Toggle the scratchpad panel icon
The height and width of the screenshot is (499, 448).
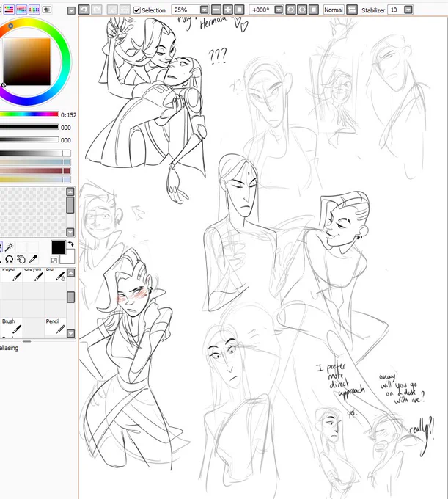[47, 10]
